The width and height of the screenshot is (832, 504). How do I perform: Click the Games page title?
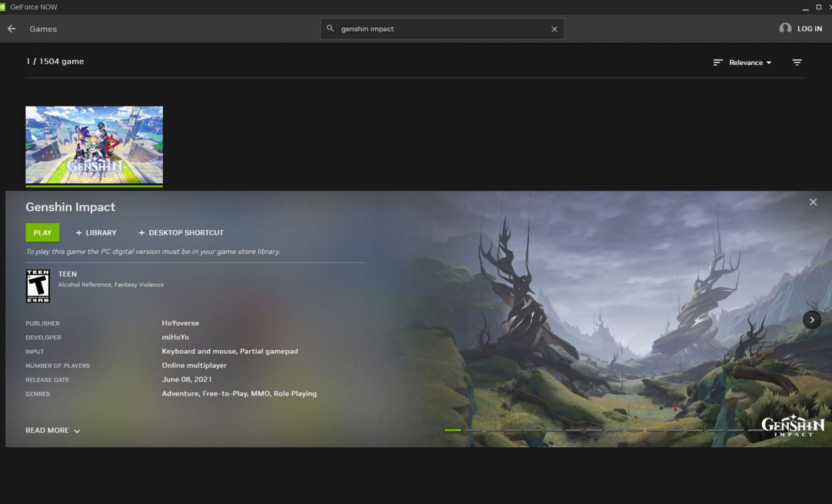coord(43,29)
